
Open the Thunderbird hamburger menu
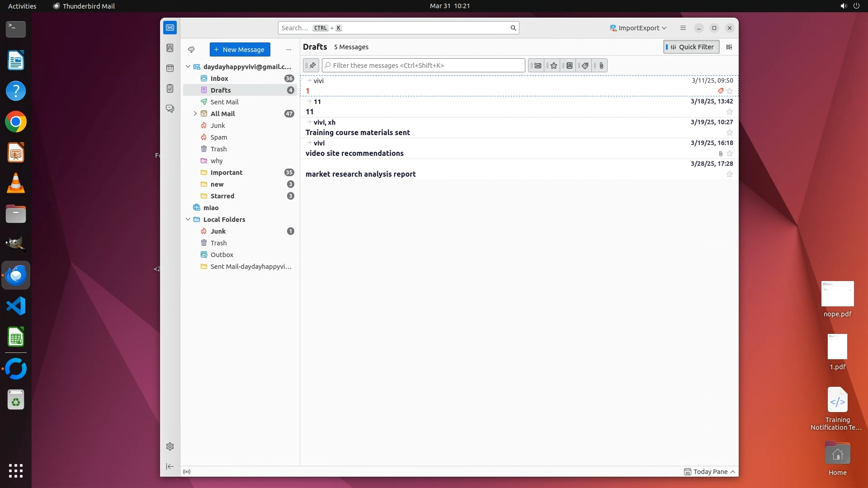tap(683, 28)
